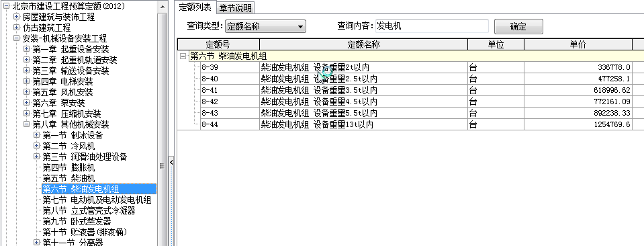Select tree label 第六章 泵安装
The height and width of the screenshot is (246, 644).
58,103
